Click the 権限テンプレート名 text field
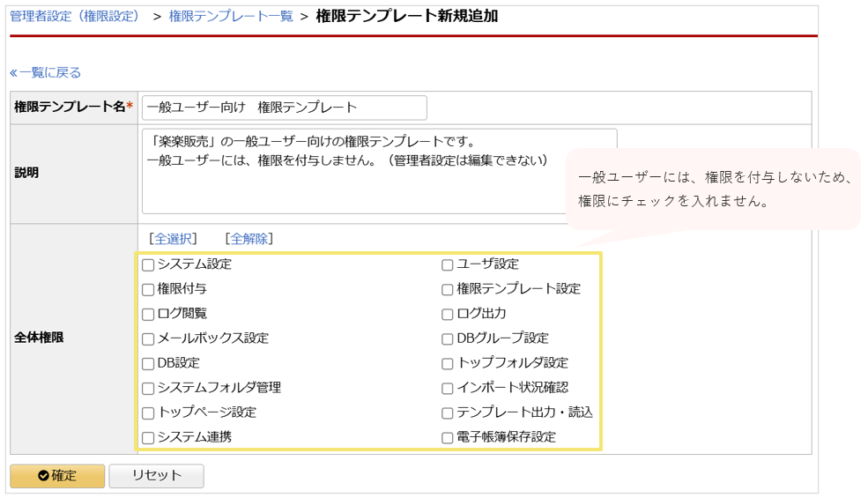 click(x=284, y=108)
